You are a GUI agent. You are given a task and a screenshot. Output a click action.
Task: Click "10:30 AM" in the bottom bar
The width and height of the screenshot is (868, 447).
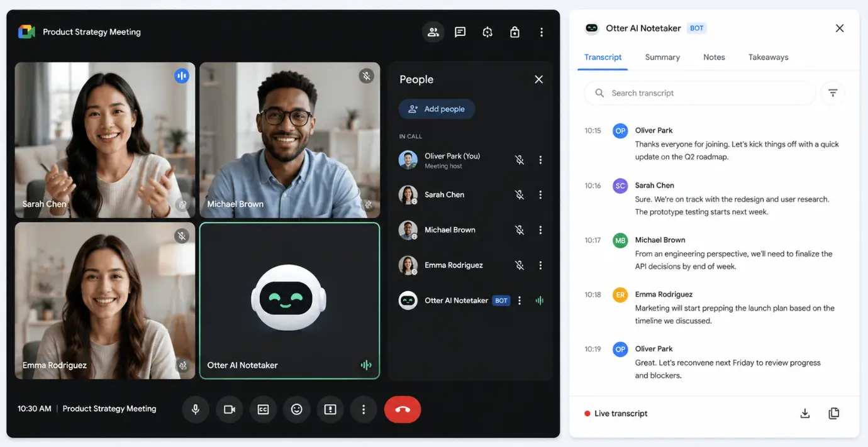click(35, 409)
